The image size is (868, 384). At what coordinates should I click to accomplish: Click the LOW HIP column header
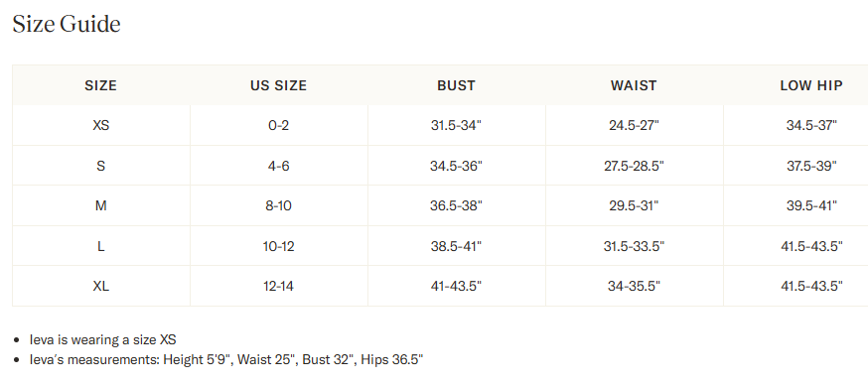811,85
